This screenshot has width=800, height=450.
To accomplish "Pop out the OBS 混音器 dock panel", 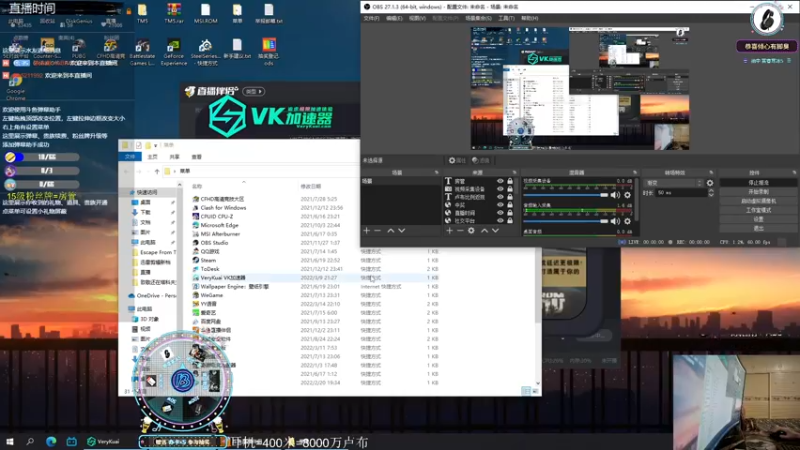I will 635,172.
